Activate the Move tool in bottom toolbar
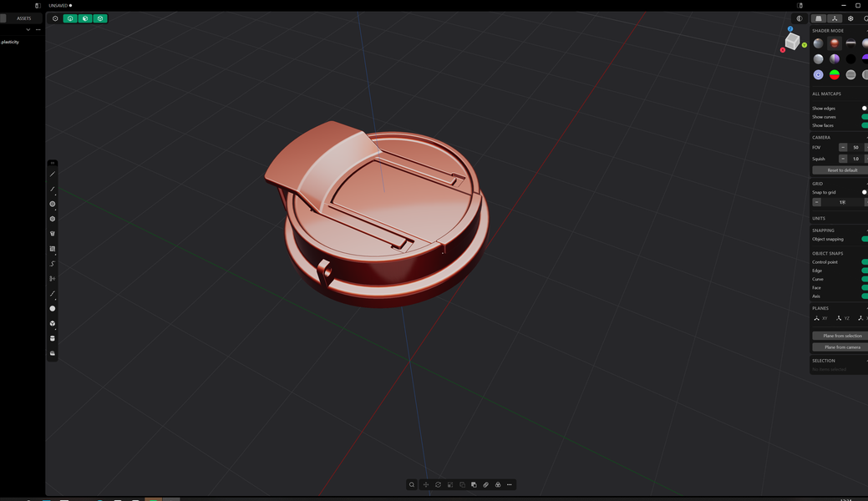This screenshot has height=501, width=868. tap(426, 485)
